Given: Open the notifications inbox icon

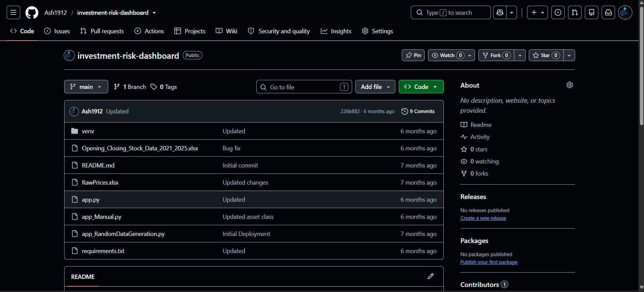Looking at the screenshot, I should (x=608, y=13).
